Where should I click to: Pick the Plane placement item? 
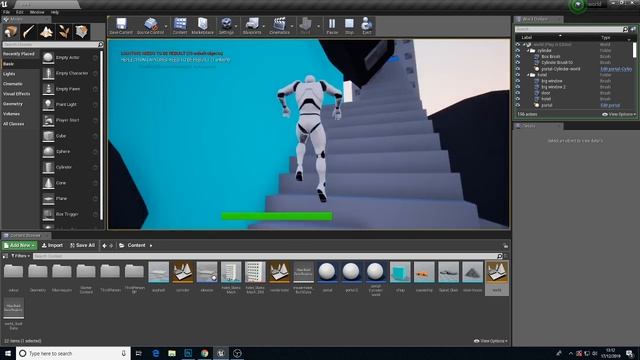pyautogui.click(x=70, y=198)
